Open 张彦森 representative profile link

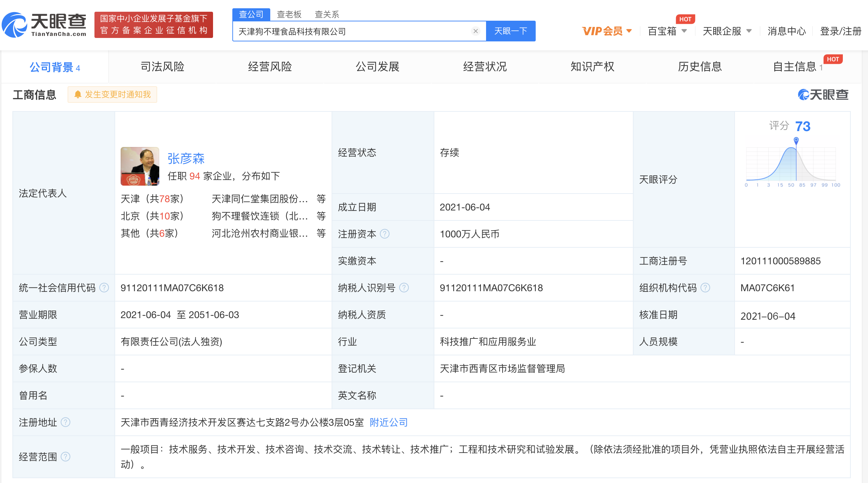[186, 158]
